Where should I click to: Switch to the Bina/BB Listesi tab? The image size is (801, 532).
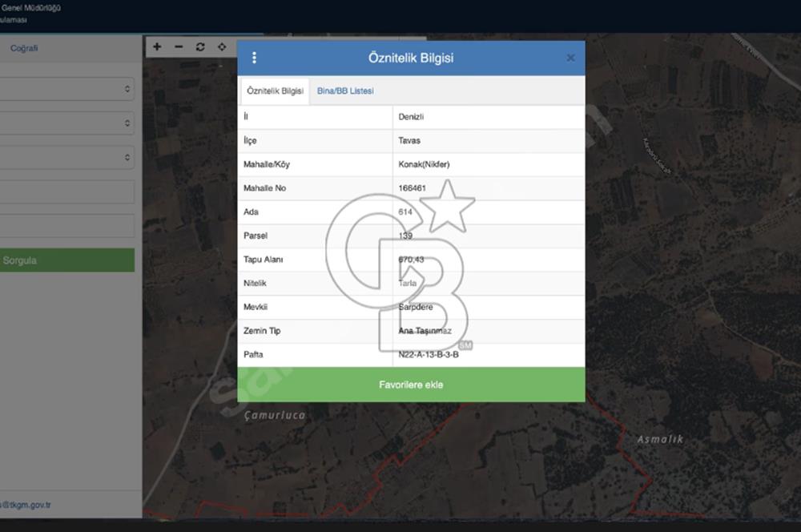click(345, 91)
